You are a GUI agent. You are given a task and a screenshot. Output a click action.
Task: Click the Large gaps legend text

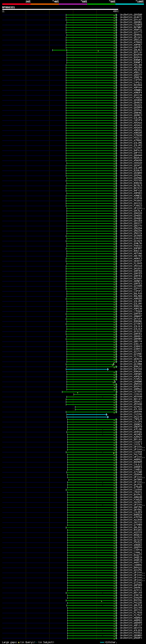pyautogui.click(x=28, y=642)
